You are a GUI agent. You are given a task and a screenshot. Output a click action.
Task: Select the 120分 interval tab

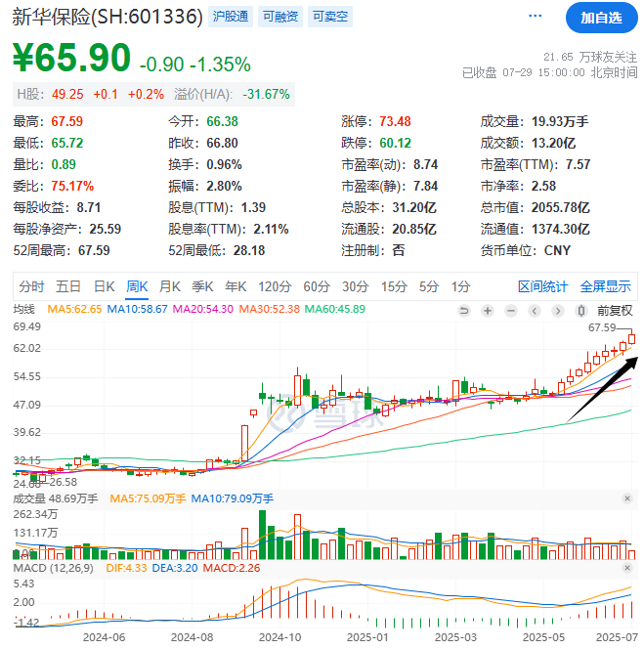pos(275,286)
